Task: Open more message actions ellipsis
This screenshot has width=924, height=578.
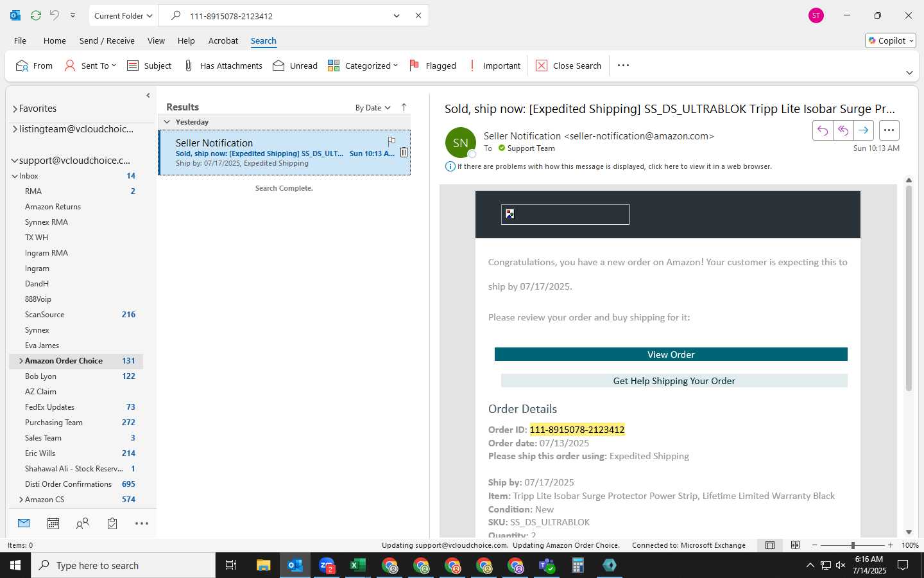Action: (x=889, y=130)
